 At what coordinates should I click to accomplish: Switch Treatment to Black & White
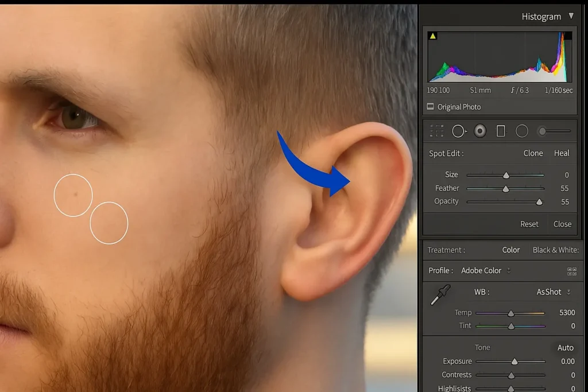click(x=556, y=250)
